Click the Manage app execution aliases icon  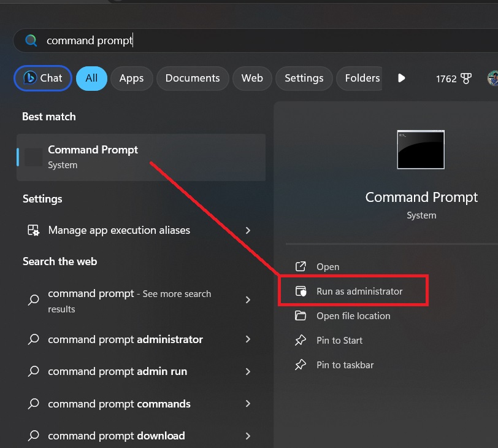tap(33, 231)
